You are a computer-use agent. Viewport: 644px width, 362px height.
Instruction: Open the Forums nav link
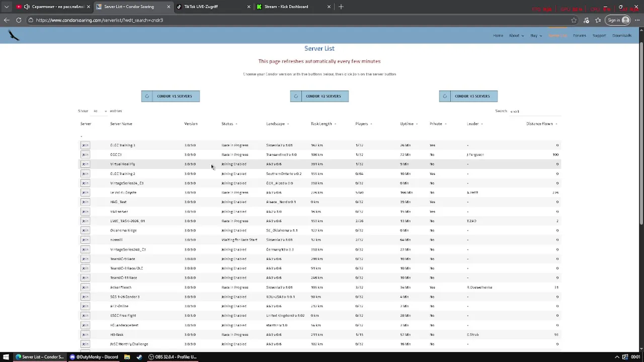(580, 36)
